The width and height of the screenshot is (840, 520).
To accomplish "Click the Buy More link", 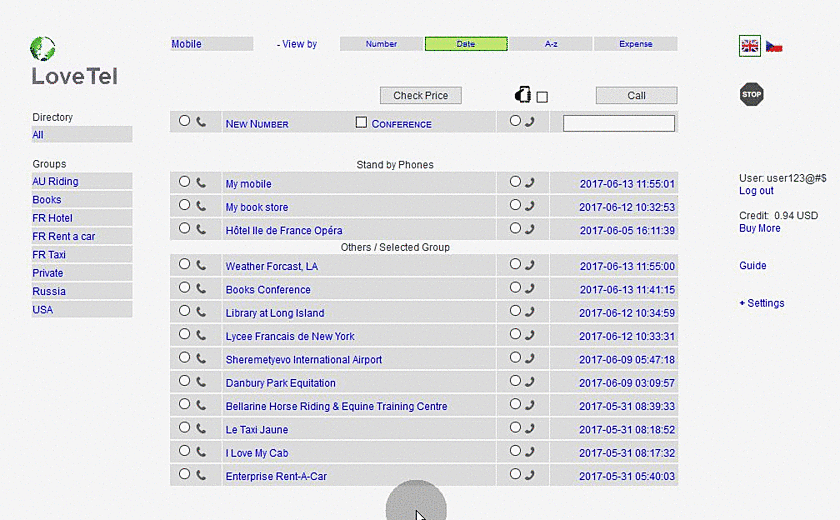I will tap(759, 228).
